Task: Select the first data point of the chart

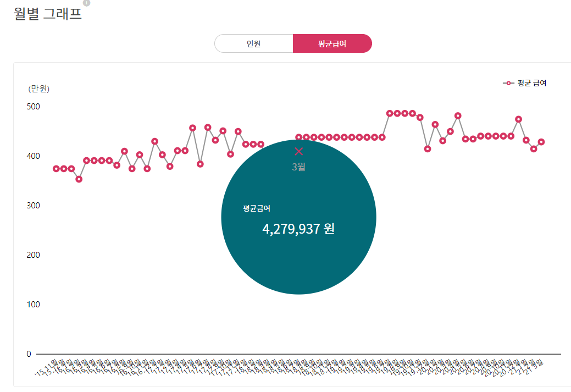Action: pyautogui.click(x=56, y=169)
